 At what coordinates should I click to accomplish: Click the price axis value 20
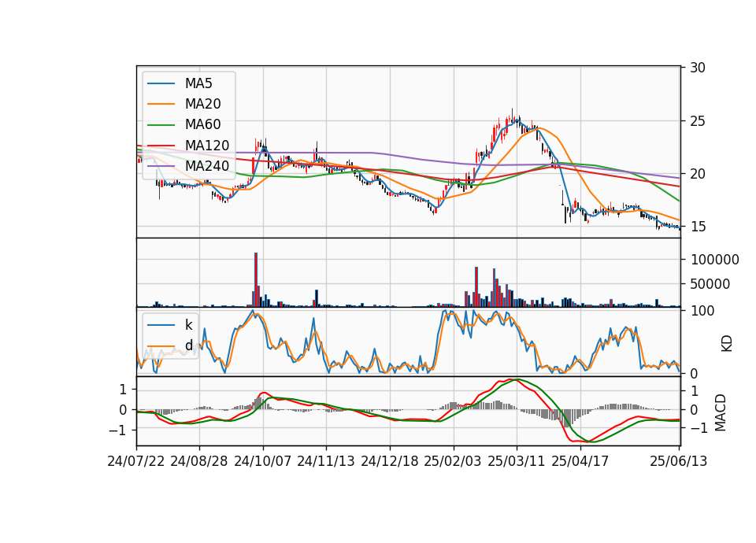tap(697, 174)
